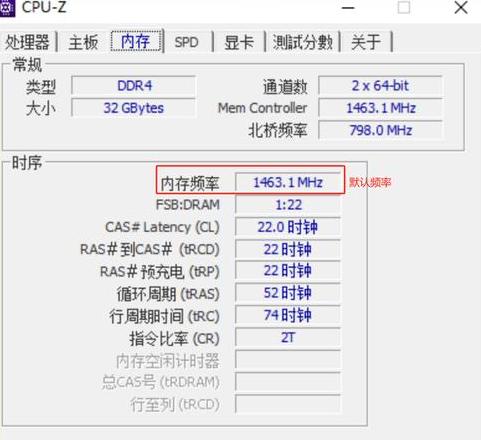Image resolution: width=481 pixels, height=440 pixels.
Task: Click the tRAS 52 时钟 value
Action: pyautogui.click(x=288, y=293)
